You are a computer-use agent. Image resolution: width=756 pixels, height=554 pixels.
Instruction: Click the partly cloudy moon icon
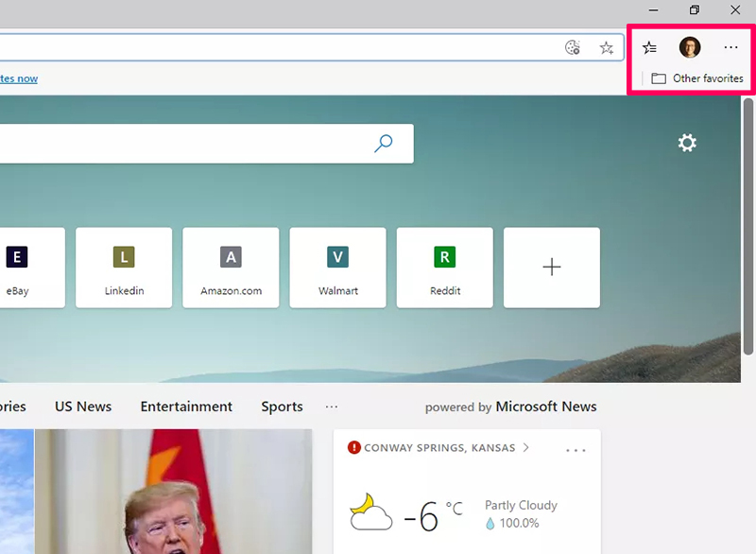[x=370, y=512]
